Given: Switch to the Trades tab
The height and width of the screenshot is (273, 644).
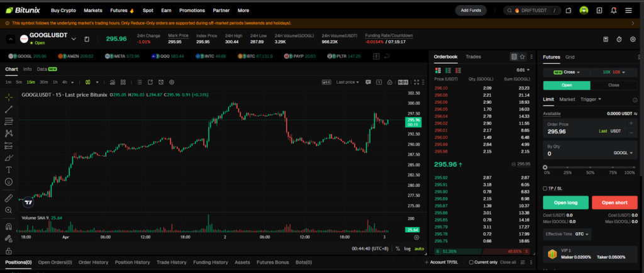Looking at the screenshot, I should pos(473,57).
